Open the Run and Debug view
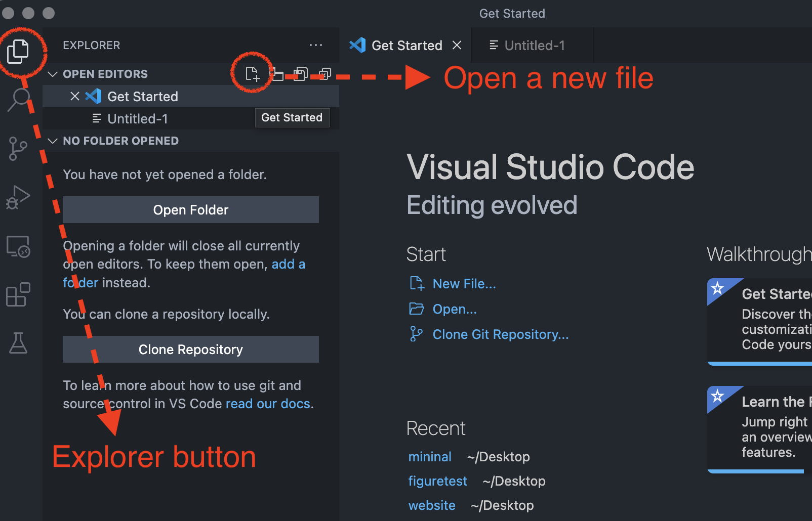 click(x=18, y=197)
